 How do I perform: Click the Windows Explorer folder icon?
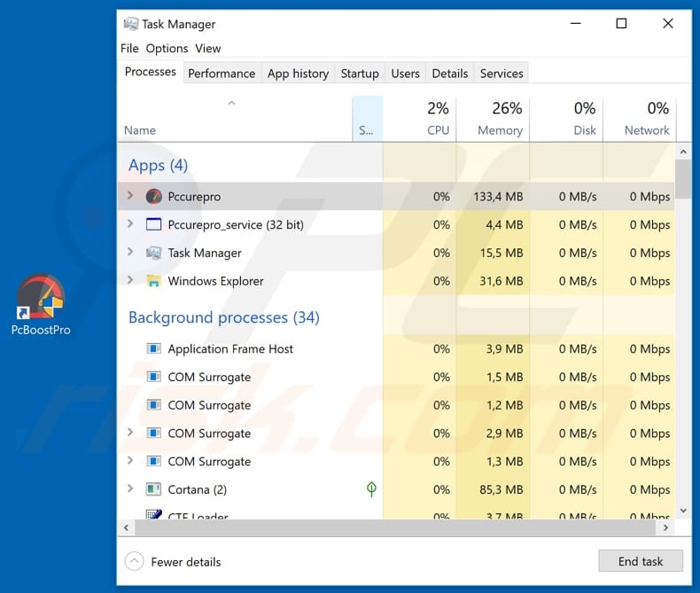[154, 281]
